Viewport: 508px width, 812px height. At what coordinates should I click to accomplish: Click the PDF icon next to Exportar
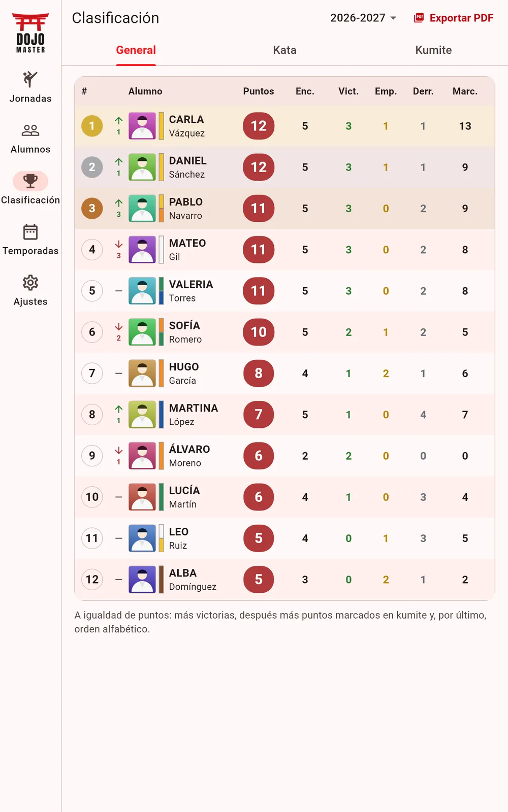pos(419,18)
